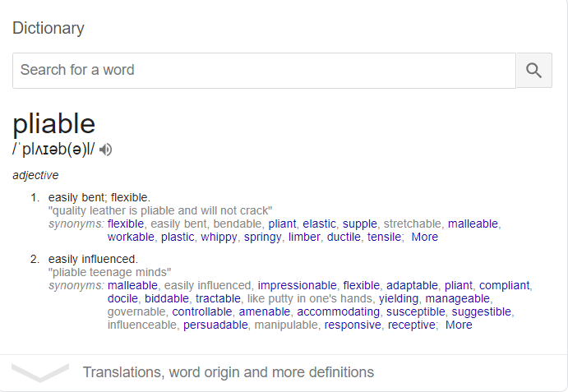Open the 'impressionable' synonym link
This screenshot has width=568, height=392.
(x=297, y=285)
